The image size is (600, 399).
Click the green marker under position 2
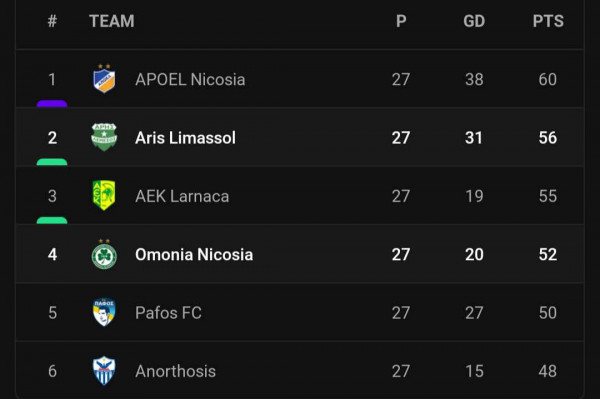pyautogui.click(x=52, y=162)
